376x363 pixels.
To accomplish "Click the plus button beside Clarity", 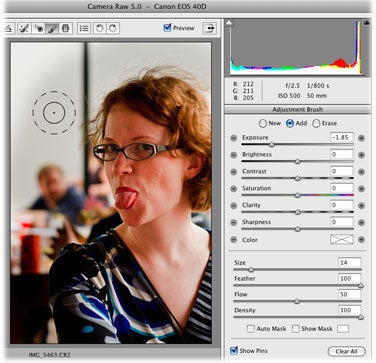I will click(361, 206).
